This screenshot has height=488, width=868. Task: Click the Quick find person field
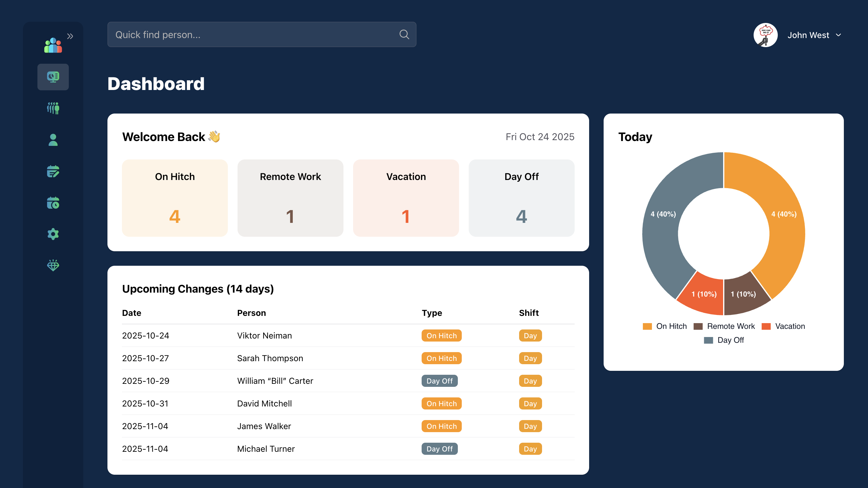pos(253,34)
